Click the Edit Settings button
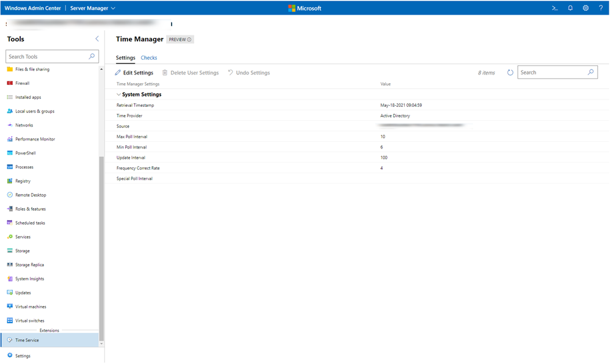The image size is (610, 364). [x=134, y=73]
